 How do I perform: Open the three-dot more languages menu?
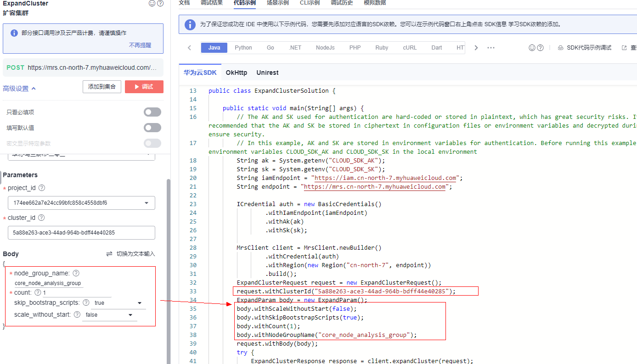491,48
